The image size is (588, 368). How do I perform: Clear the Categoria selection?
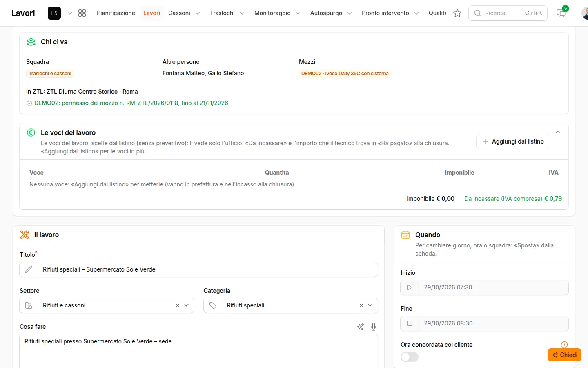pos(361,305)
